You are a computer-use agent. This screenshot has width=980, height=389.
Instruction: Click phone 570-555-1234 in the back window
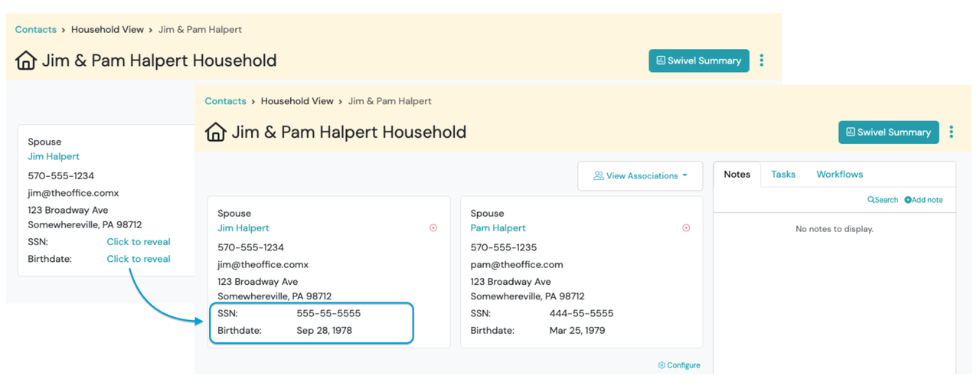click(x=61, y=176)
